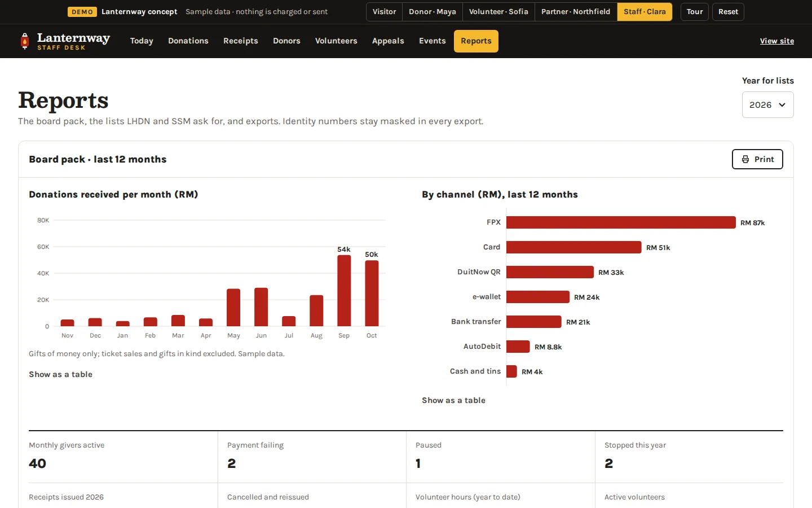Viewport: 812px width, 508px height.
Task: Click 'Receipts issued 2026' label
Action: tap(66, 497)
